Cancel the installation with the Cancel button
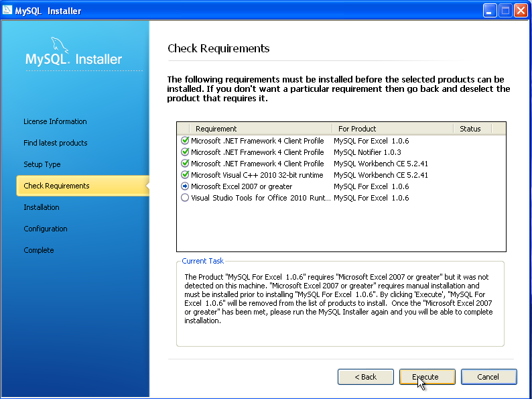Image resolution: width=532 pixels, height=399 pixels. pyautogui.click(x=488, y=377)
